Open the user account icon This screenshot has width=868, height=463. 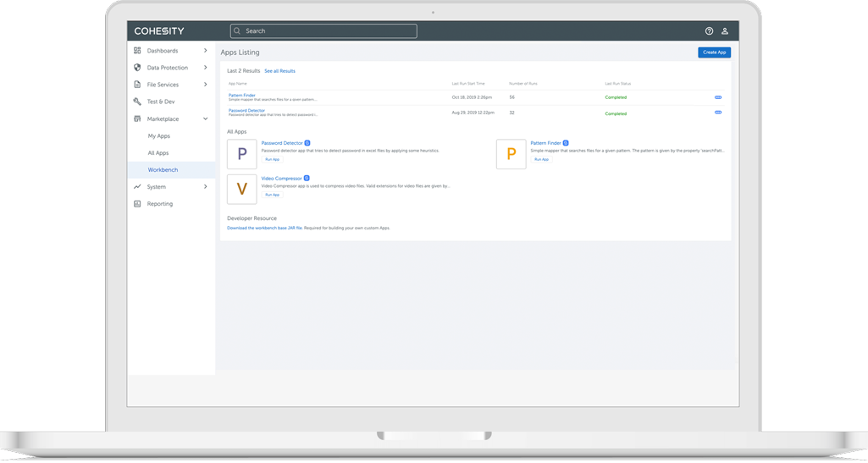[725, 31]
